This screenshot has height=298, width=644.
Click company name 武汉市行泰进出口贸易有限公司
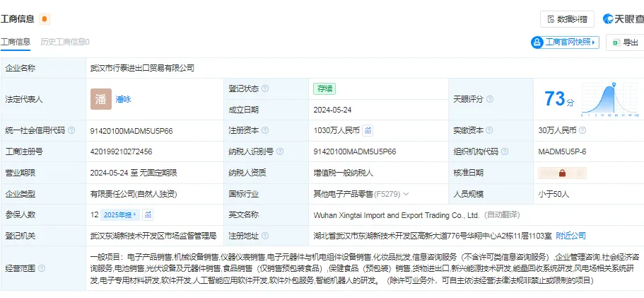pyautogui.click(x=142, y=68)
